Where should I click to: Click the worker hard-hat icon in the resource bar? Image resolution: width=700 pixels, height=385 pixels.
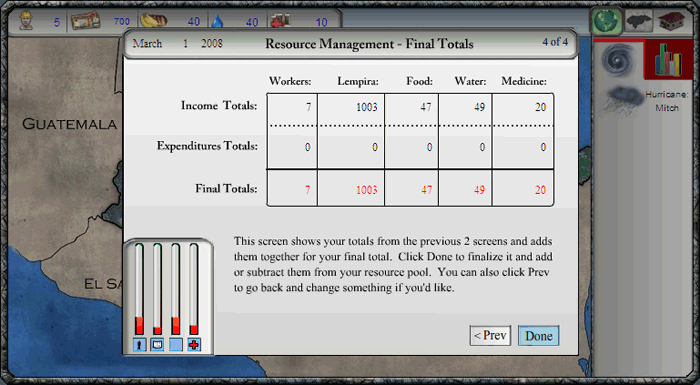[26, 21]
